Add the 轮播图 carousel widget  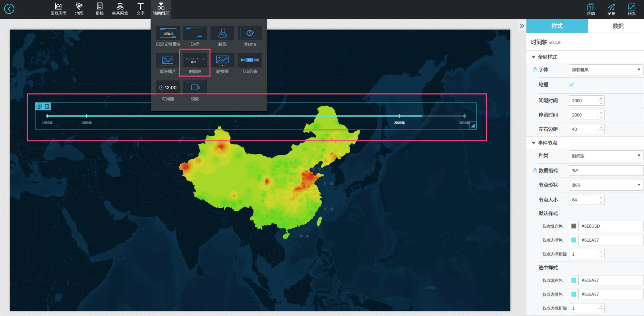pyautogui.click(x=222, y=63)
